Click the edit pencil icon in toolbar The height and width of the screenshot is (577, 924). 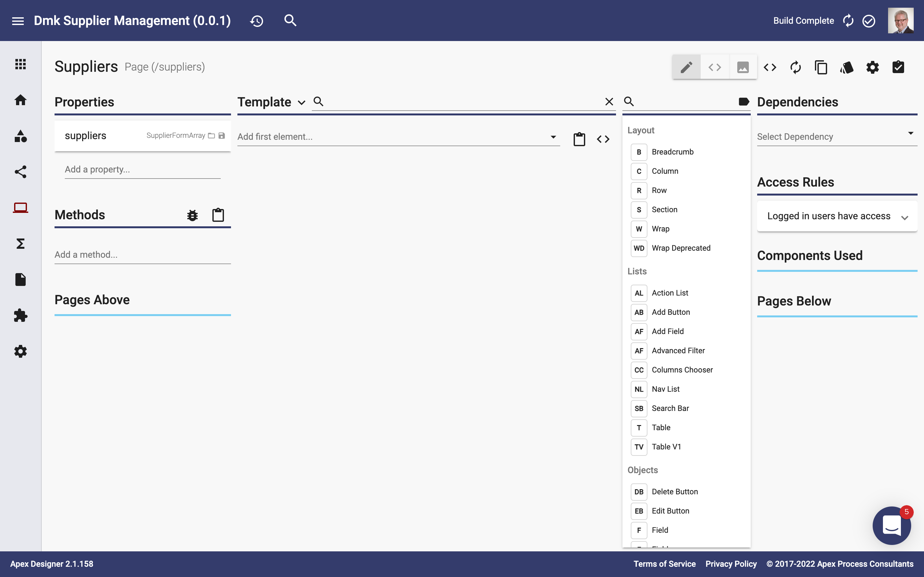[x=687, y=66]
